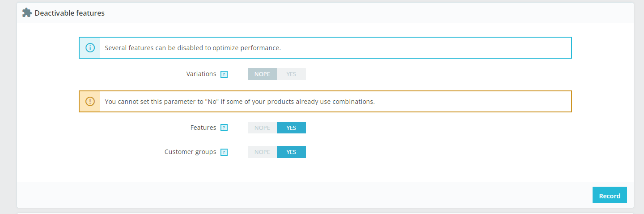Click the orange warning exclamation icon
Image resolution: width=644 pixels, height=214 pixels.
90,101
